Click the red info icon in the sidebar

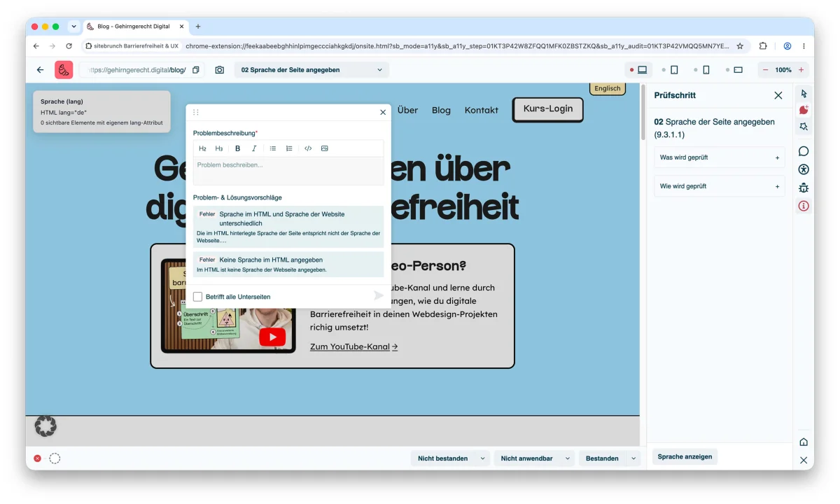(x=804, y=206)
